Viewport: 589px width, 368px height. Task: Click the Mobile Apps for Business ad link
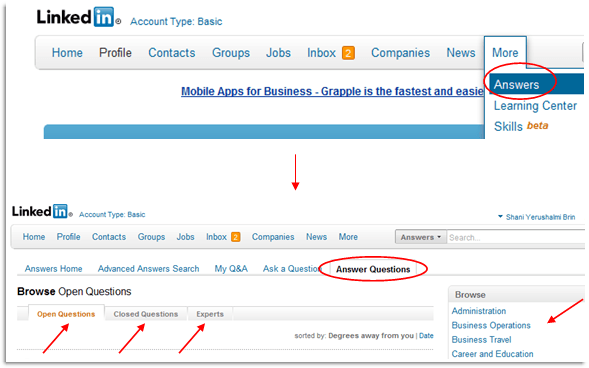[x=332, y=91]
